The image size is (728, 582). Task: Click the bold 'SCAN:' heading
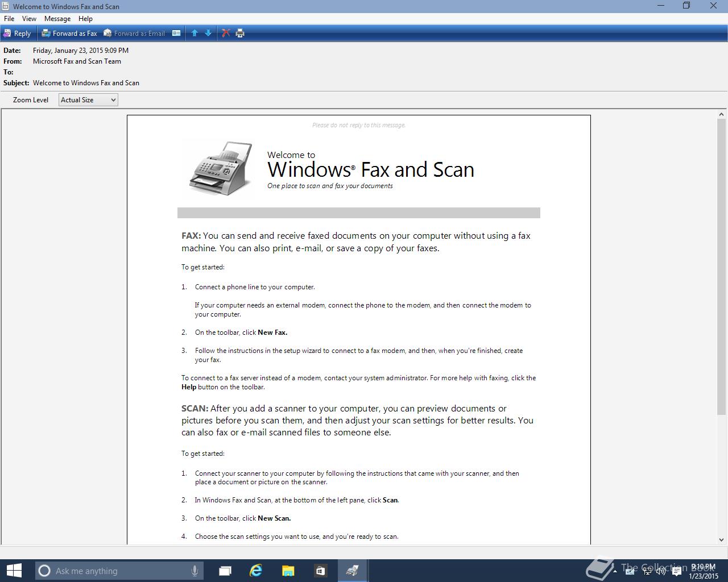pyautogui.click(x=195, y=409)
